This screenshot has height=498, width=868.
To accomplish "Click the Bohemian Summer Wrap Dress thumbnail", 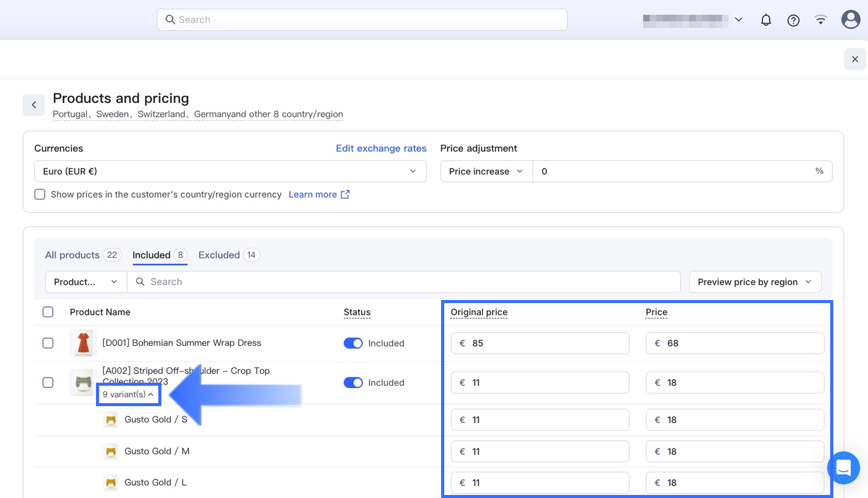I will tap(83, 343).
